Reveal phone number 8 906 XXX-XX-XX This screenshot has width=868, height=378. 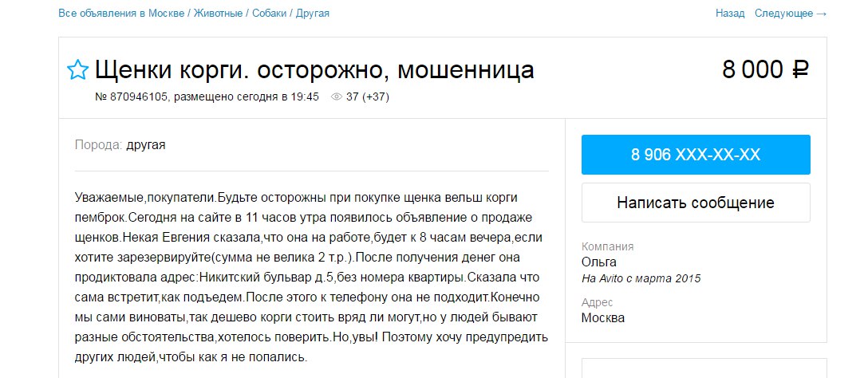click(696, 155)
